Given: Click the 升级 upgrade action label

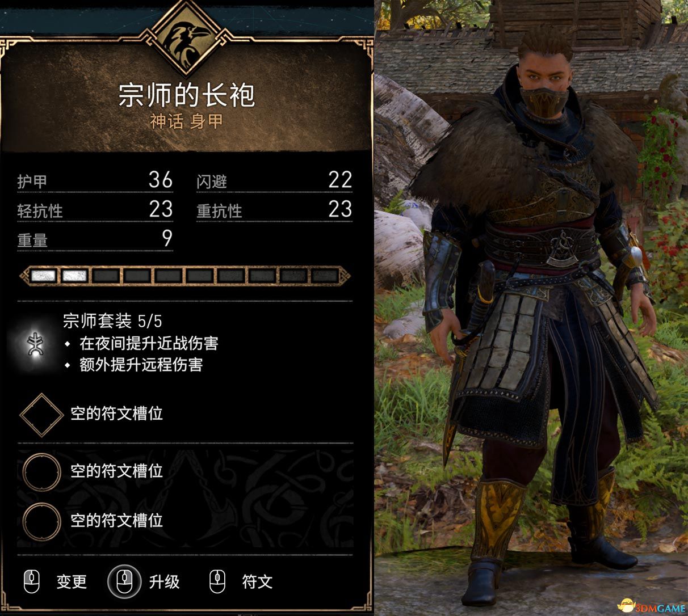Looking at the screenshot, I should tap(164, 582).
